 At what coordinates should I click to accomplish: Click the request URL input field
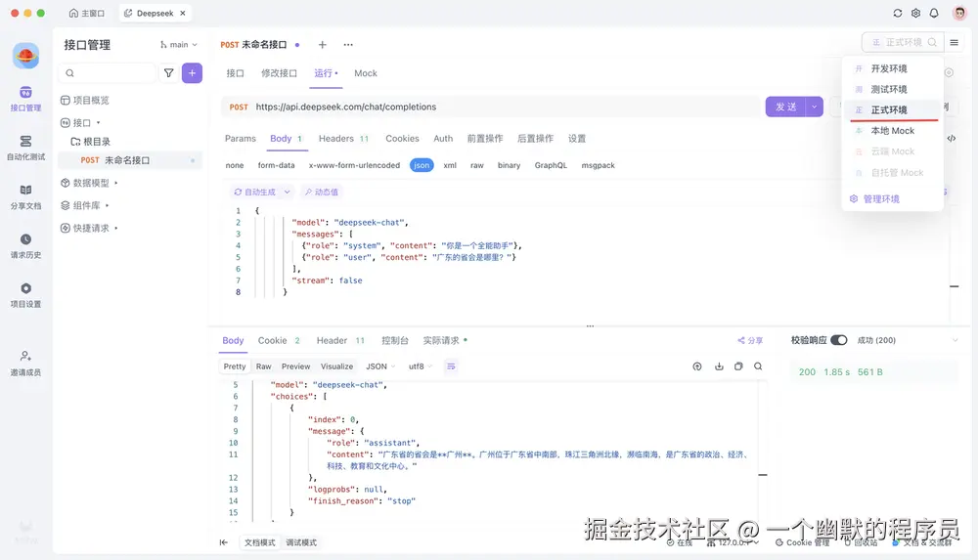506,107
